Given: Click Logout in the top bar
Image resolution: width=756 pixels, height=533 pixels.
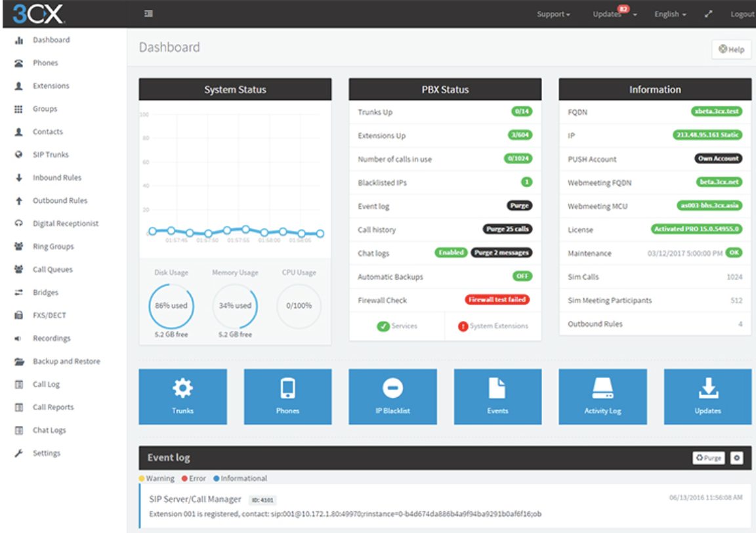Looking at the screenshot, I should tap(742, 14).
